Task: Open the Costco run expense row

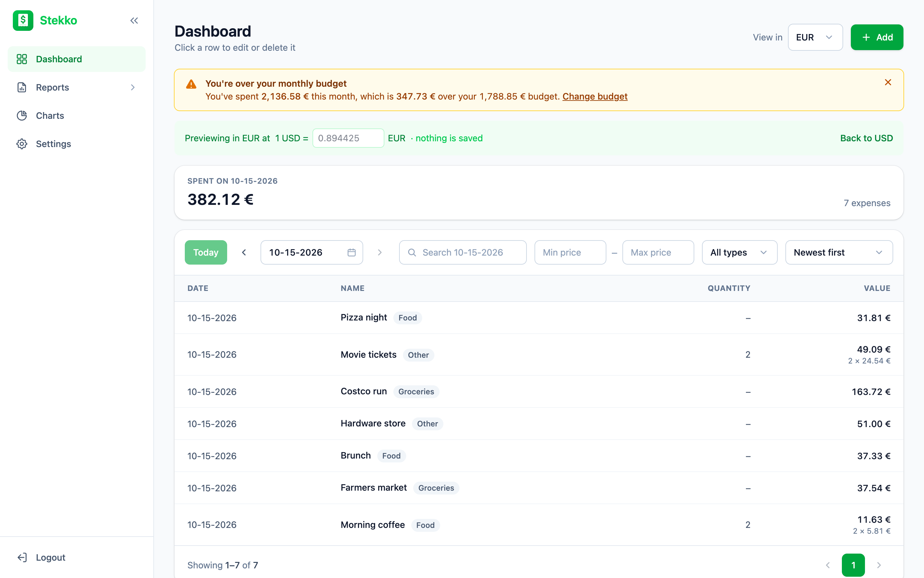Action: click(539, 391)
